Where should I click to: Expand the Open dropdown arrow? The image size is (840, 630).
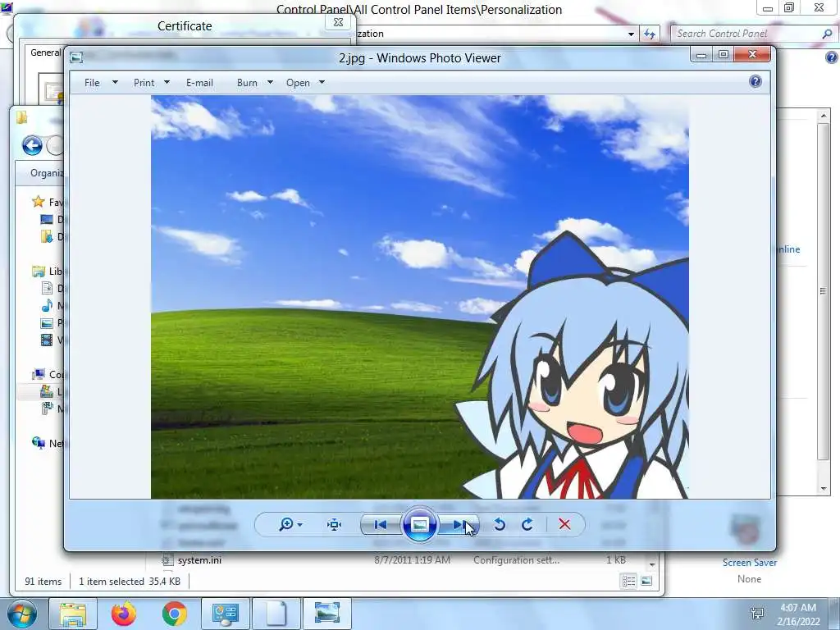coord(322,83)
